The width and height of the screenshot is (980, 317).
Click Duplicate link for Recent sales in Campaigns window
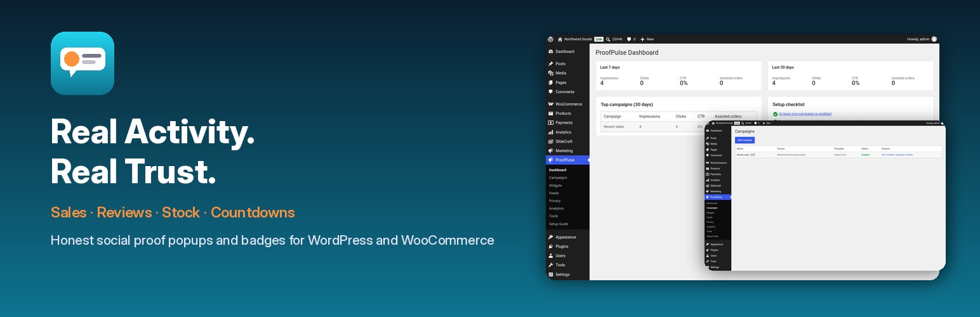pos(900,155)
